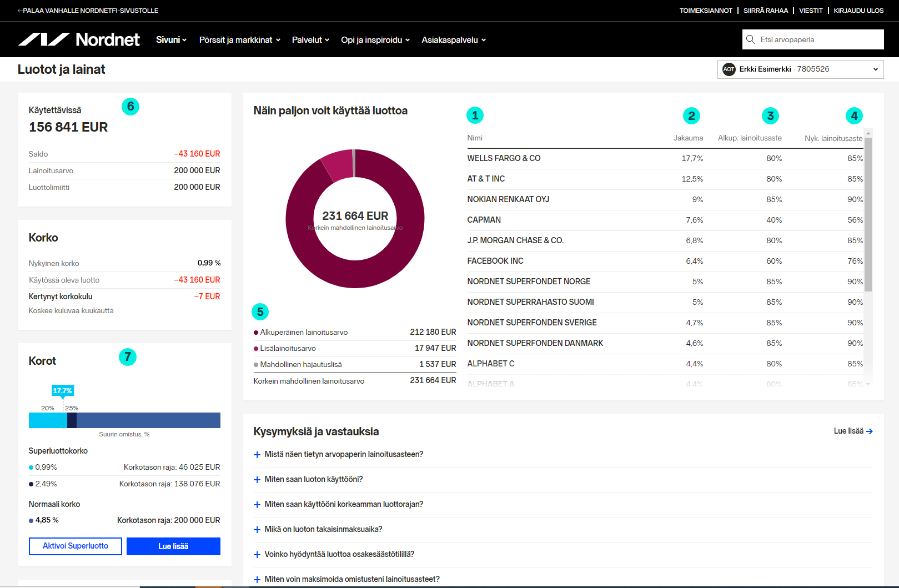The width and height of the screenshot is (899, 588).
Task: Click plus icon beside osakesäästötilillä question
Action: [x=257, y=555]
